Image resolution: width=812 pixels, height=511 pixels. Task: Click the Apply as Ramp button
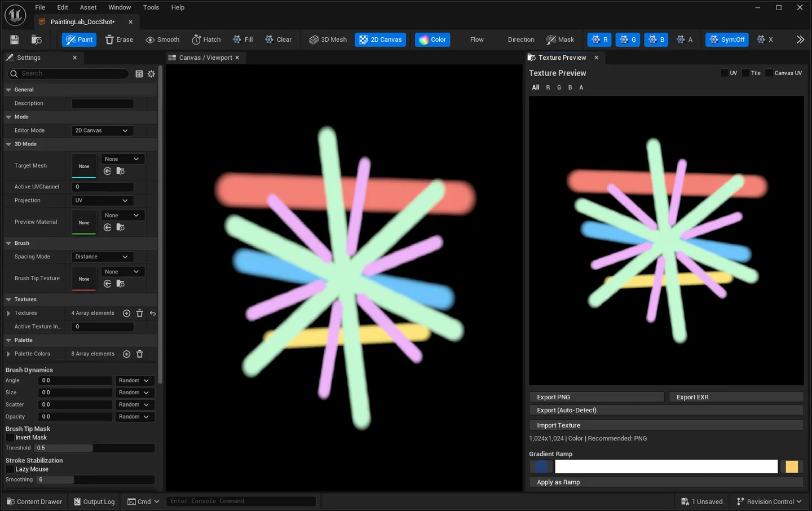666,482
